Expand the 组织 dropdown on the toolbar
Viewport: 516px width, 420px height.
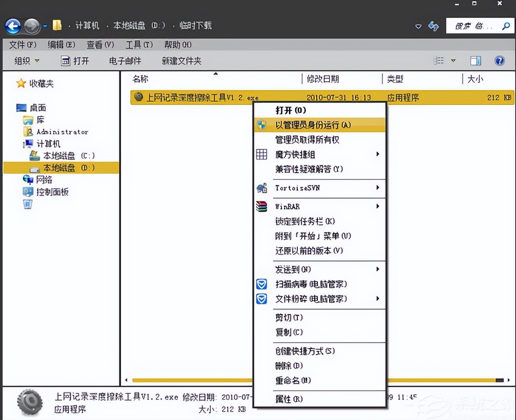point(26,61)
